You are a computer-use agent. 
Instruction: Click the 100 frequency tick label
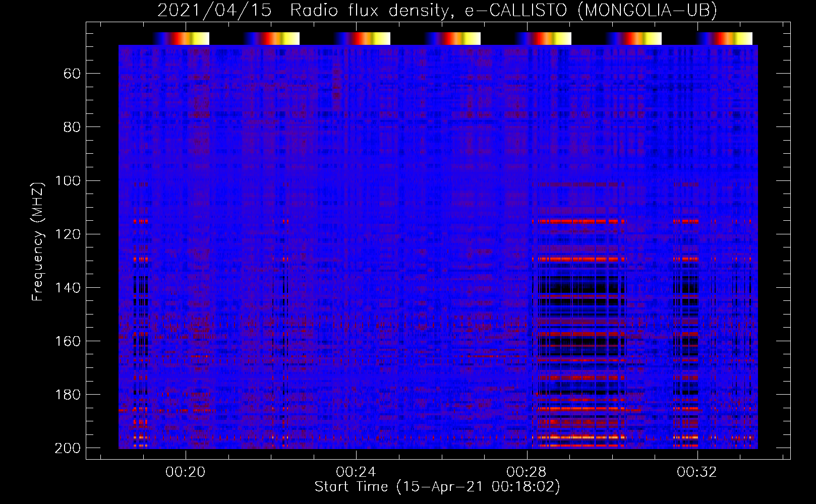click(x=68, y=180)
